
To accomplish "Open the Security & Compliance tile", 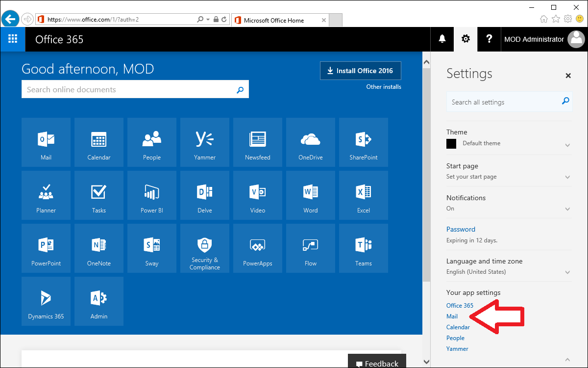I will pos(205,248).
